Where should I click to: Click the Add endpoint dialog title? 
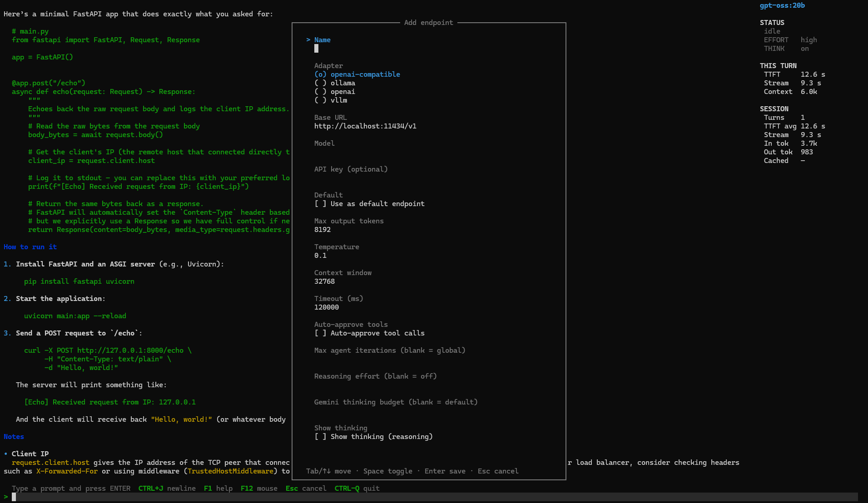coord(428,23)
